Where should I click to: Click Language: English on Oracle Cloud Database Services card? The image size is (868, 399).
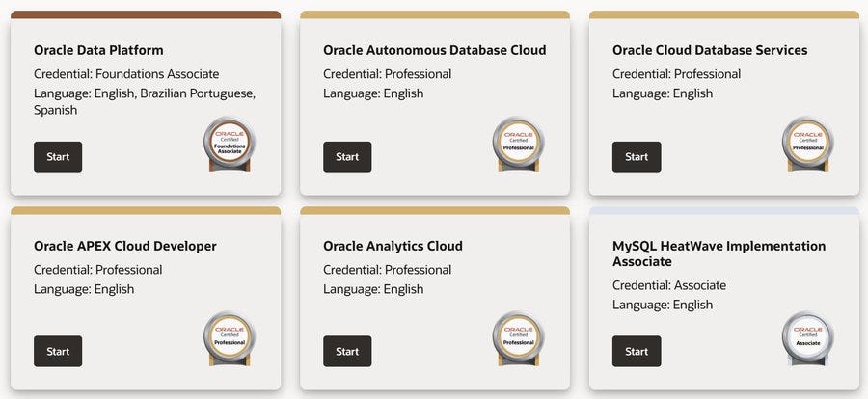(663, 93)
